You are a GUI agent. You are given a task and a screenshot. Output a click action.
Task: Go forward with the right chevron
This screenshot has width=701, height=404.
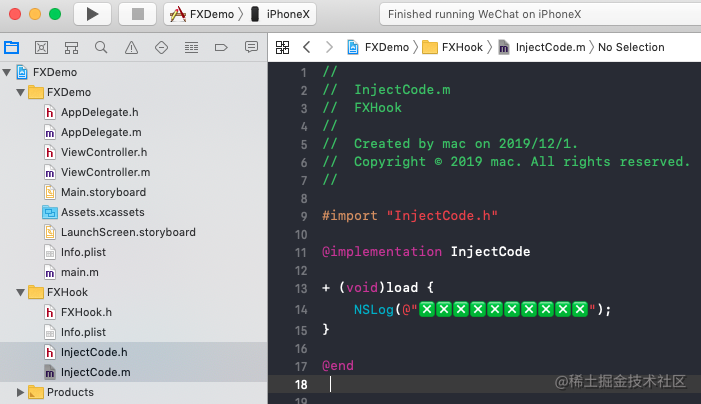click(329, 47)
